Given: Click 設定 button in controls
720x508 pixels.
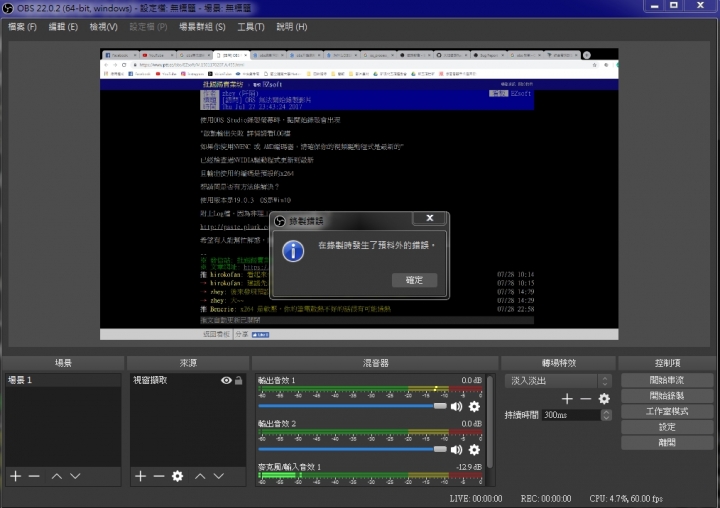Looking at the screenshot, I should coord(667,427).
